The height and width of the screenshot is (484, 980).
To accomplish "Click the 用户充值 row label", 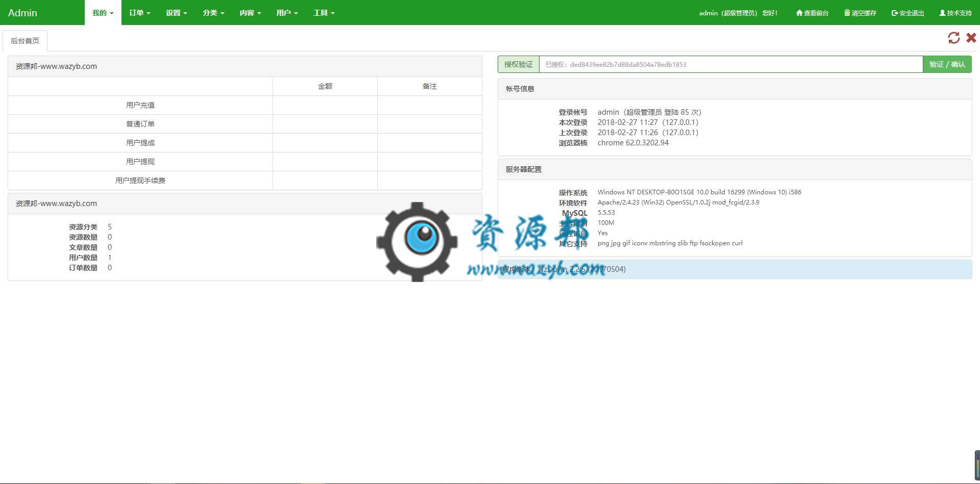I will (140, 105).
